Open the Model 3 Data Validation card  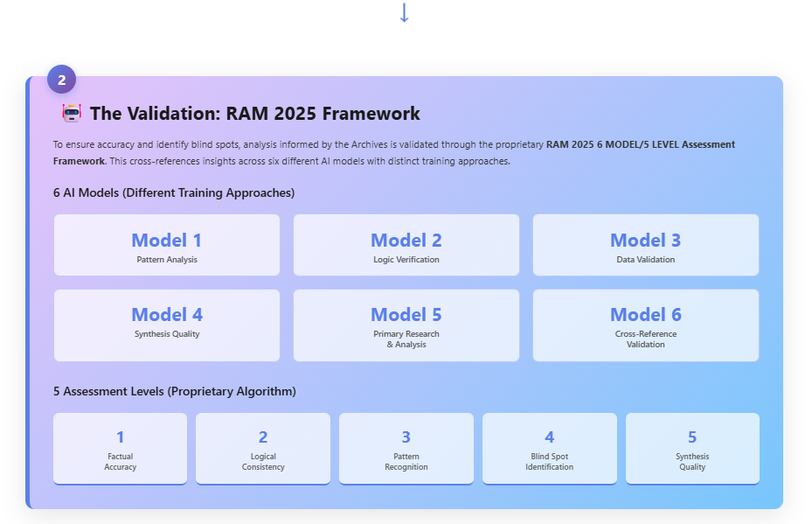coord(646,245)
